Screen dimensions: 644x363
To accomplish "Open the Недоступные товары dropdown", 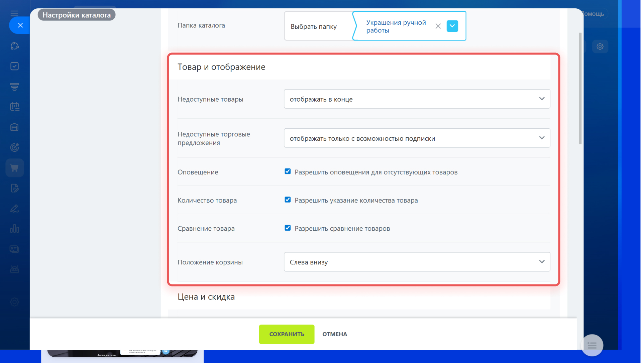I will coord(417,99).
